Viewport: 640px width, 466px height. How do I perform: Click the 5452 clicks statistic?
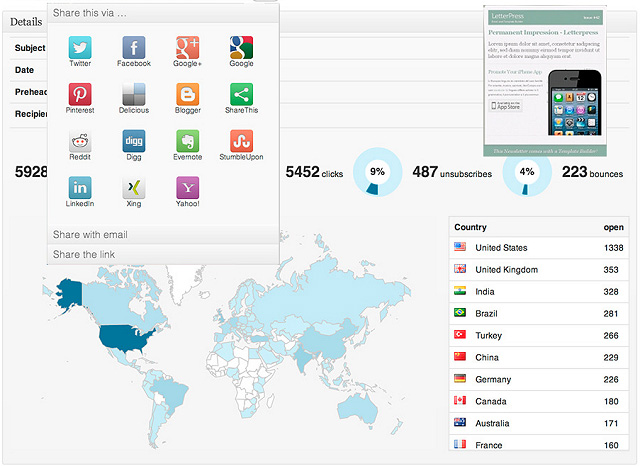[x=314, y=172]
